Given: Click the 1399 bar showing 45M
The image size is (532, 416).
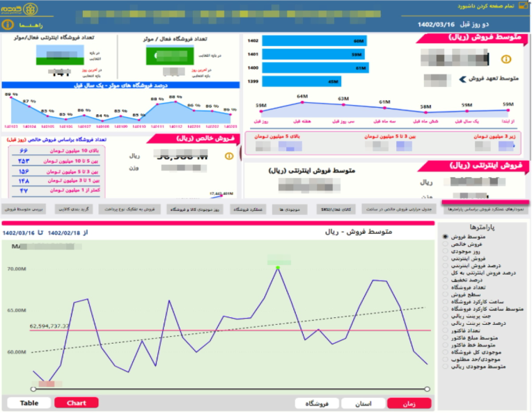Looking at the screenshot, I should 302,81.
